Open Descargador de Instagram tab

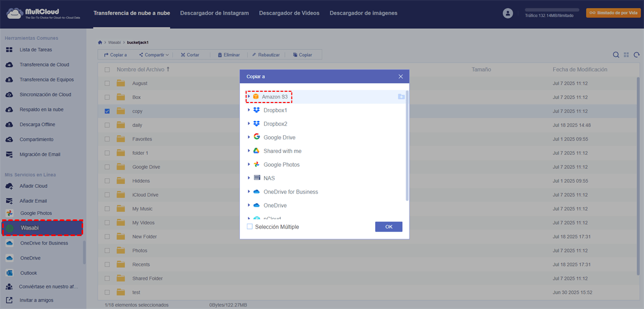[215, 13]
